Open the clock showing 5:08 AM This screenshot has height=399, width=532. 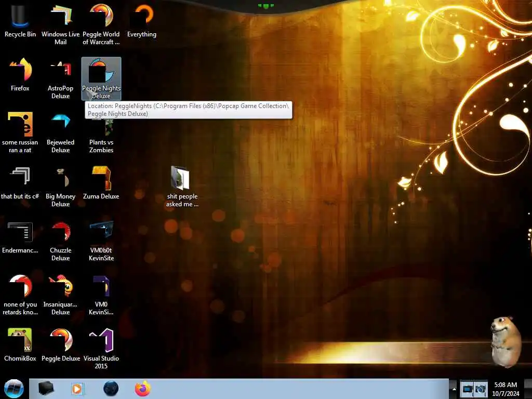506,389
